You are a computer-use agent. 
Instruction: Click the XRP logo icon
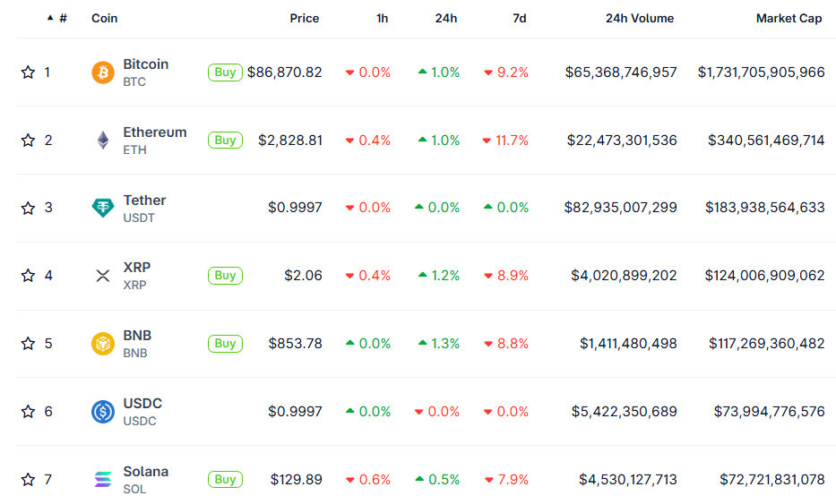tap(103, 276)
